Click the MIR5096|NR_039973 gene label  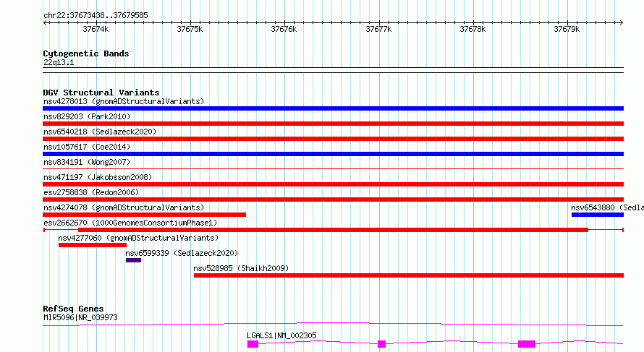(x=80, y=317)
